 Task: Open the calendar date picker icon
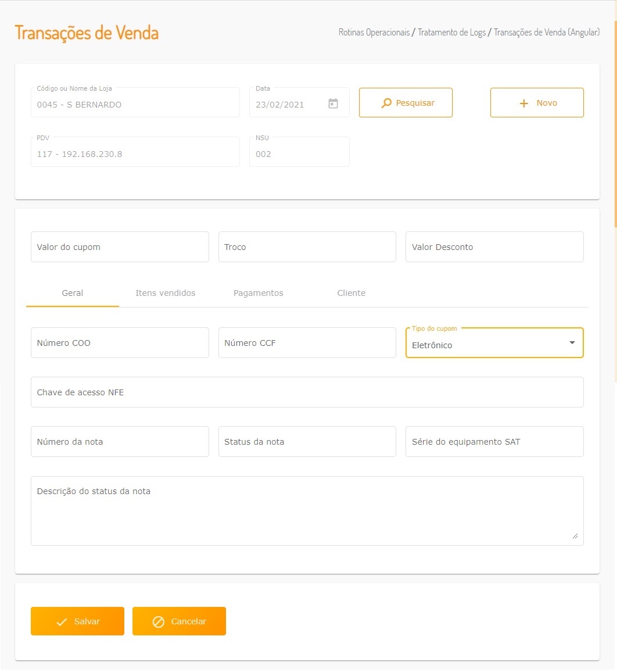(x=333, y=103)
